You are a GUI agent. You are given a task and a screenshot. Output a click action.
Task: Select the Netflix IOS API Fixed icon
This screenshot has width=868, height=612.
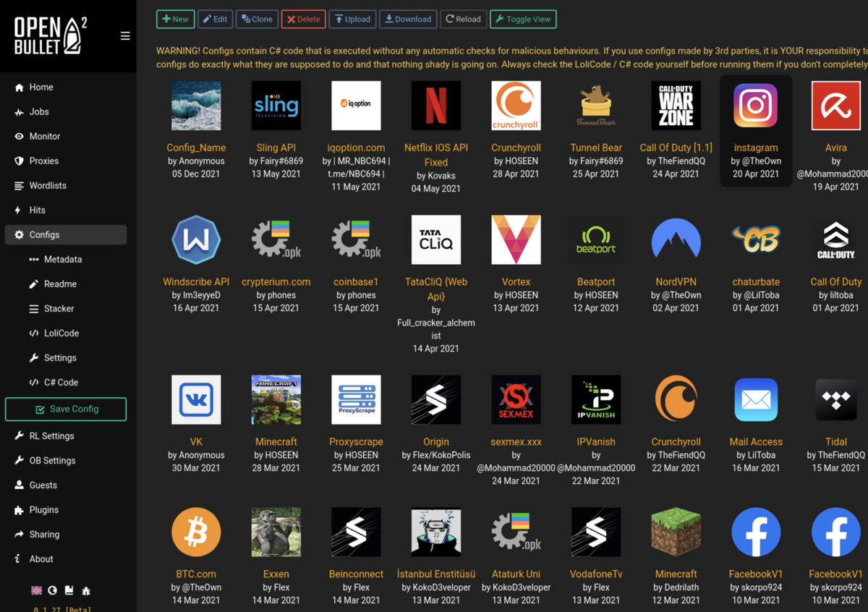(x=436, y=106)
